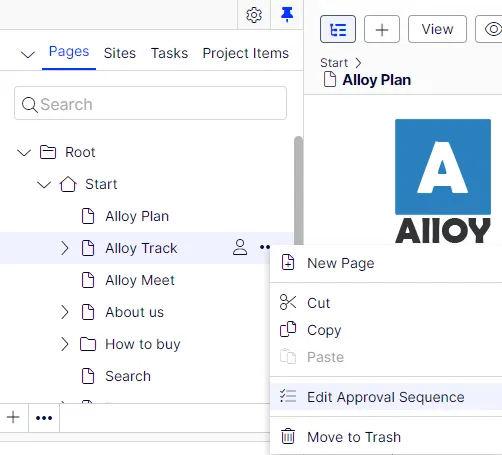This screenshot has width=502, height=455.
Task: Click the plus add content toolbar button
Action: coord(382,29)
